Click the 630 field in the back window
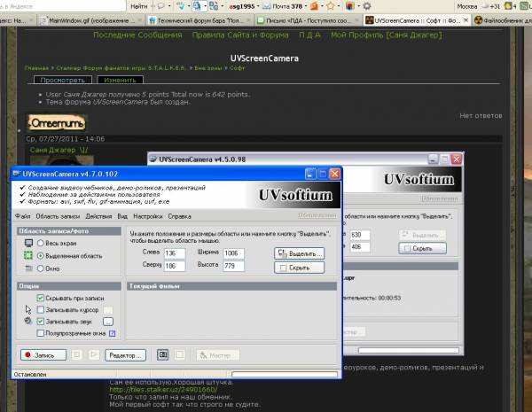Viewport: 532px width, 412px height. (360, 235)
